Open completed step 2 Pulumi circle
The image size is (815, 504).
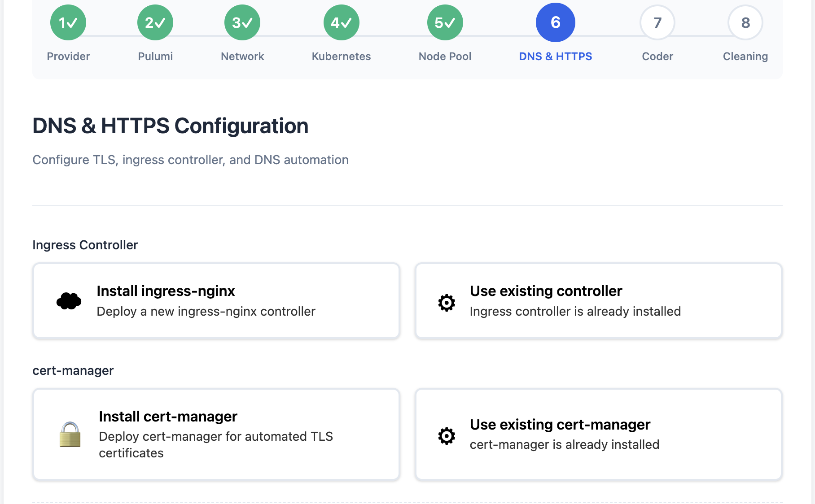[x=155, y=22]
